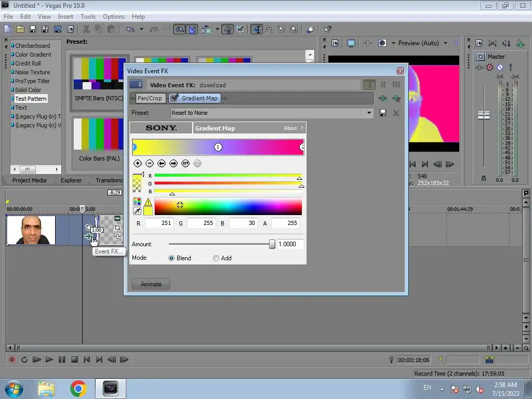532x399 pixels.
Task: Open the project Properties toolbar icon
Action: click(70, 29)
